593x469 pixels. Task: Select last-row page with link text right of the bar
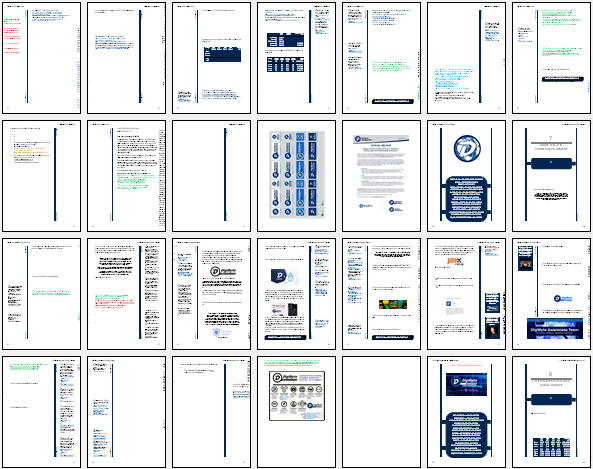211,412
